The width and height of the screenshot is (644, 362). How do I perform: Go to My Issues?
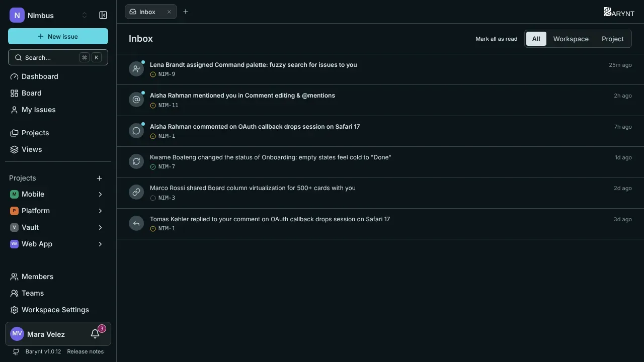coord(58,110)
